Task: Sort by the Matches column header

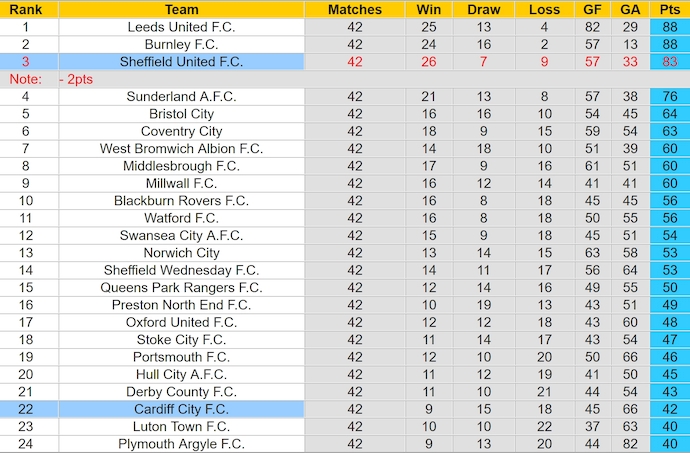Action: tap(355, 9)
